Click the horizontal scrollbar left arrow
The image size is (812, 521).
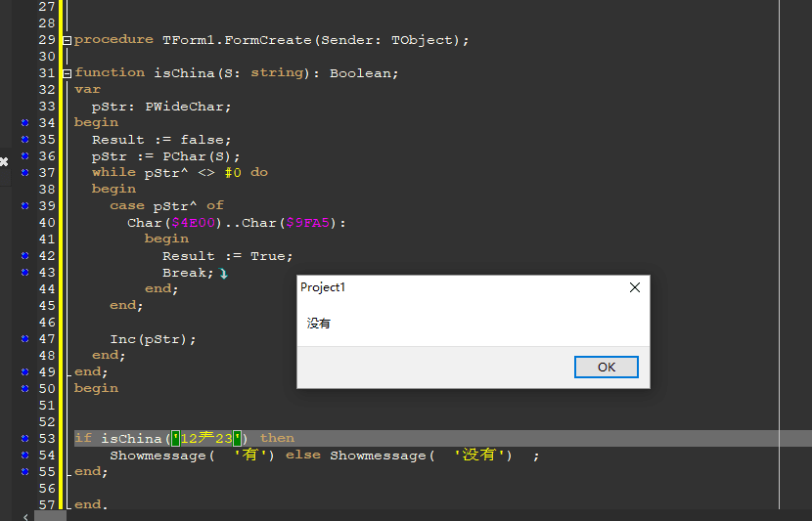tap(25, 515)
